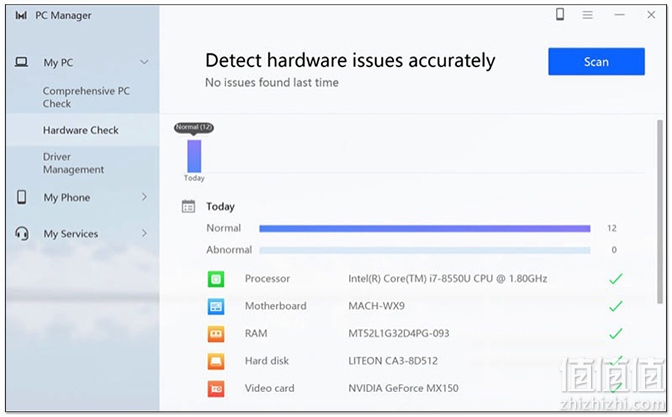Select Hardware Check in sidebar

coord(81,130)
